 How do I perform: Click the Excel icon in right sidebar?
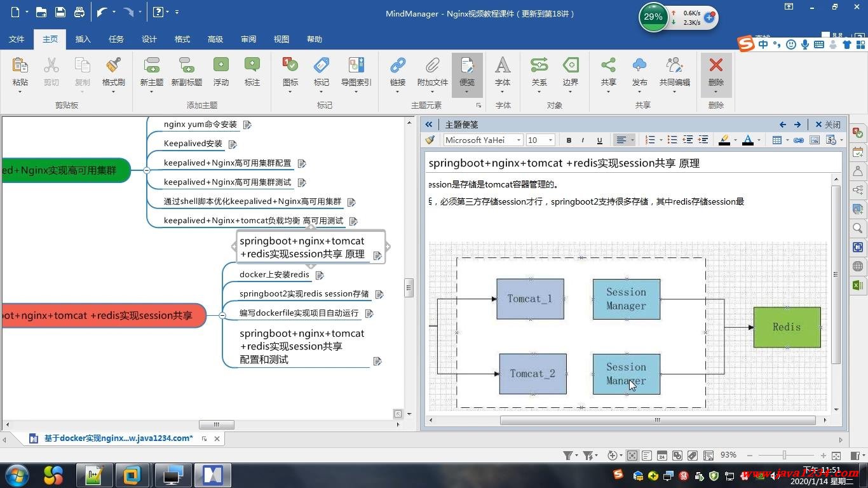858,285
